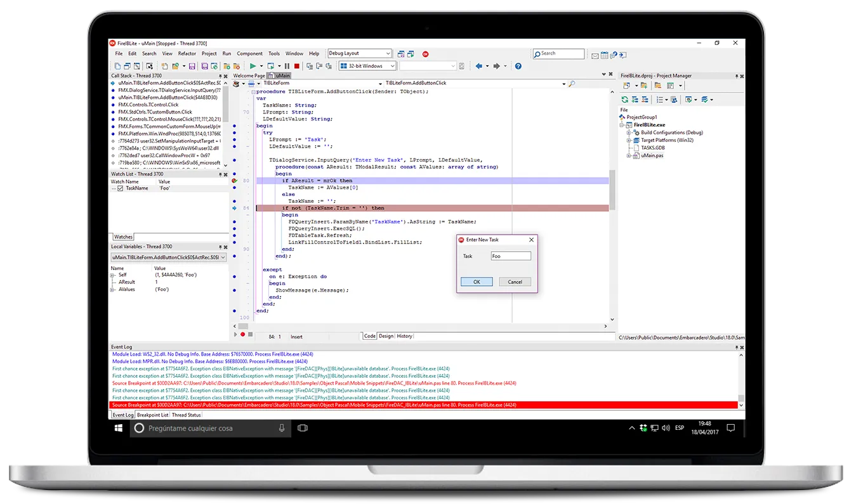Open the Run menu
This screenshot has height=504, width=856.
click(x=227, y=53)
